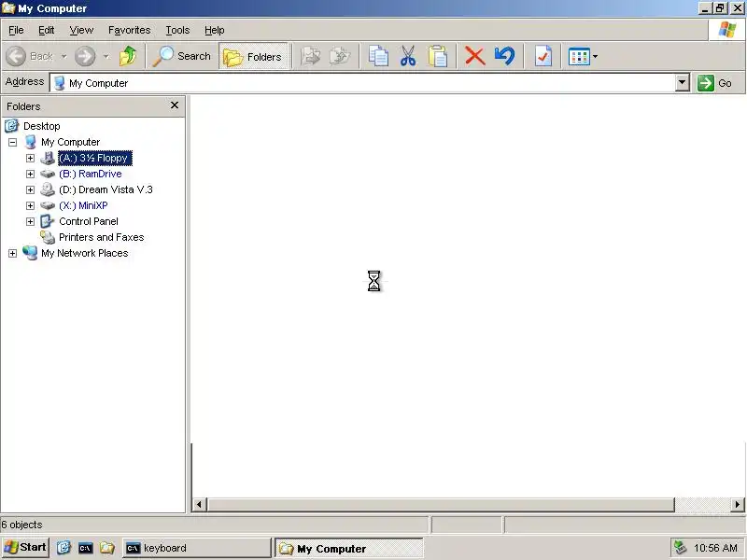Image resolution: width=747 pixels, height=560 pixels.
Task: Select My Network Places
Action: [x=84, y=253]
